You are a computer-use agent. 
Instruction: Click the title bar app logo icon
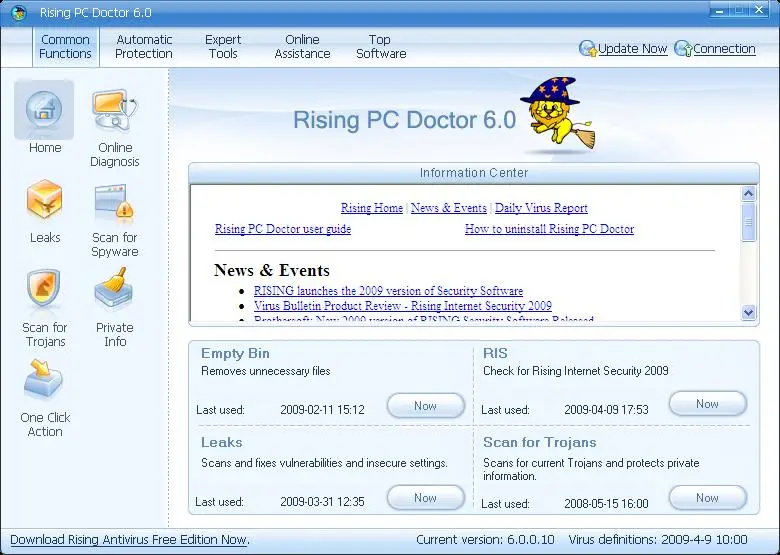click(x=18, y=12)
